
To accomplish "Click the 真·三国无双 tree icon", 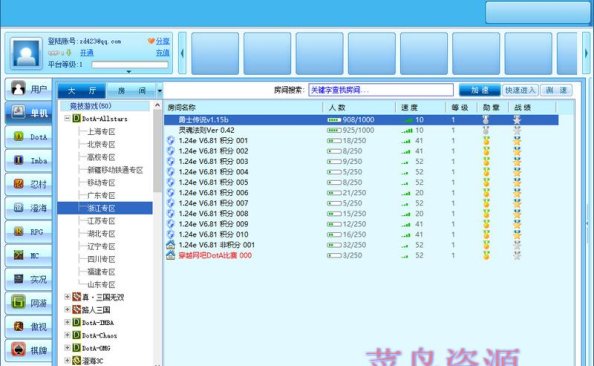I will tap(77, 297).
